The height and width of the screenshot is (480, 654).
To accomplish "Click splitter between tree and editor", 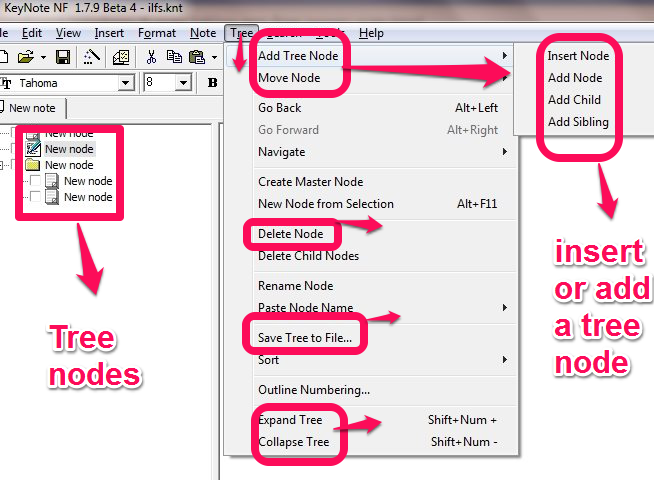I will pos(215,302).
